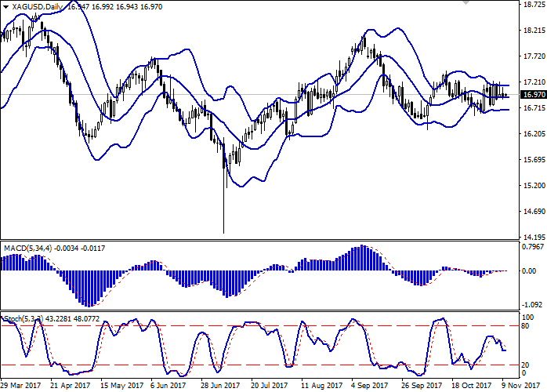Click the MACD -1.092 scale value

[533, 303]
